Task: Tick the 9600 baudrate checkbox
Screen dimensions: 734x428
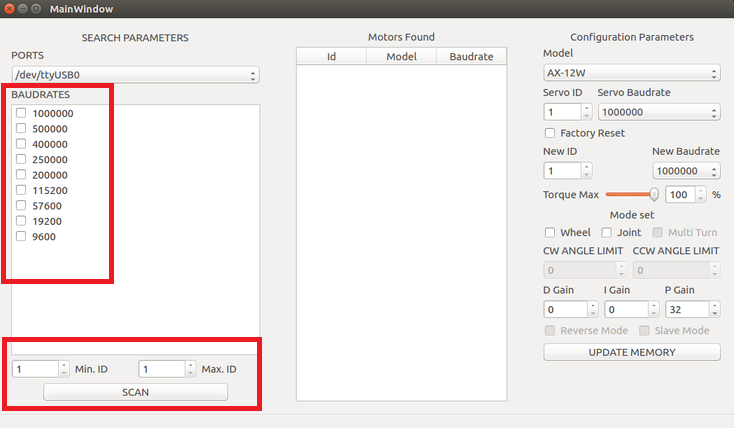Action: pos(21,236)
